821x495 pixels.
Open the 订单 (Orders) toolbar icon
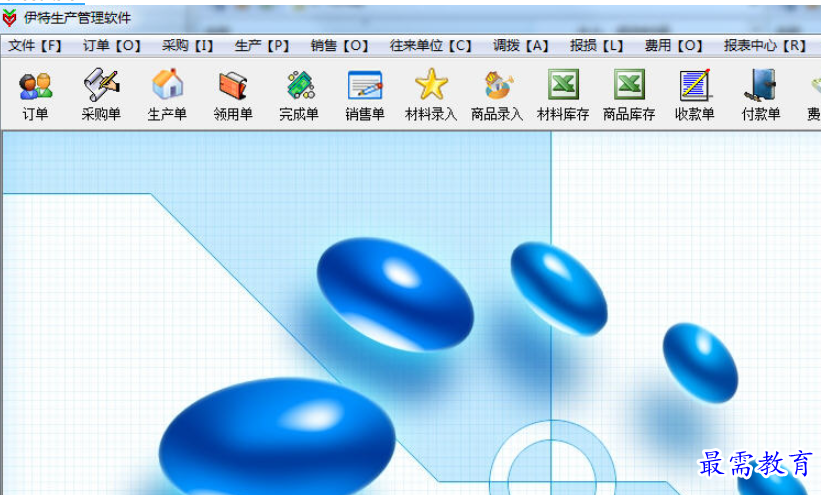click(x=36, y=85)
